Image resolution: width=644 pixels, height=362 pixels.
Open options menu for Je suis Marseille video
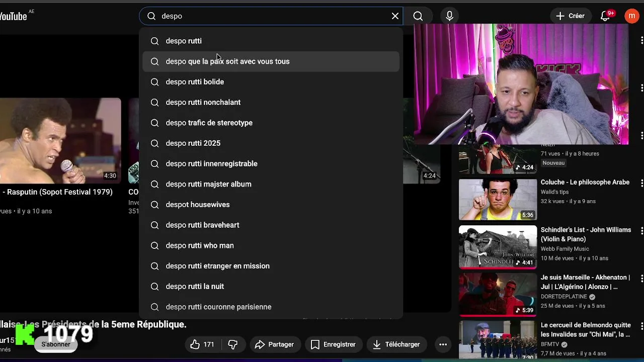[642, 278]
